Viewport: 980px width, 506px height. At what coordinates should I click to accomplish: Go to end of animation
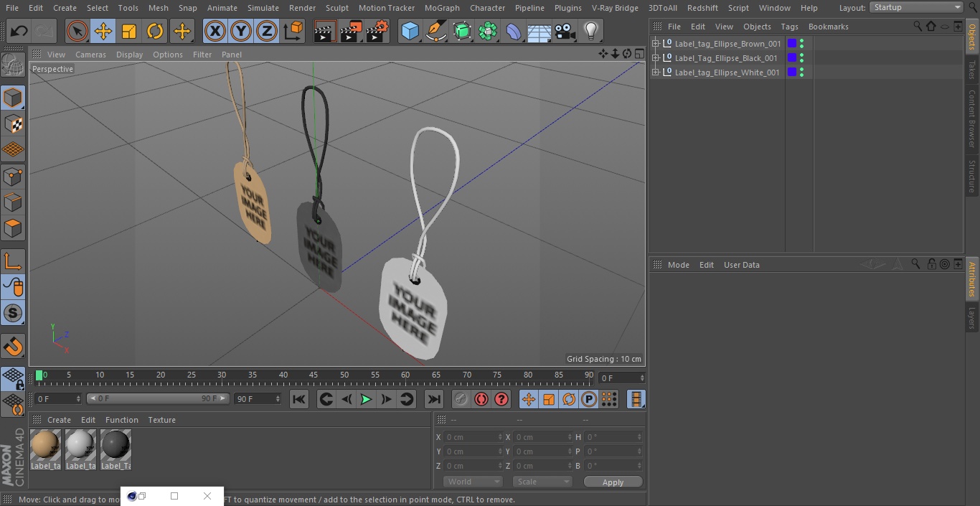tap(434, 399)
